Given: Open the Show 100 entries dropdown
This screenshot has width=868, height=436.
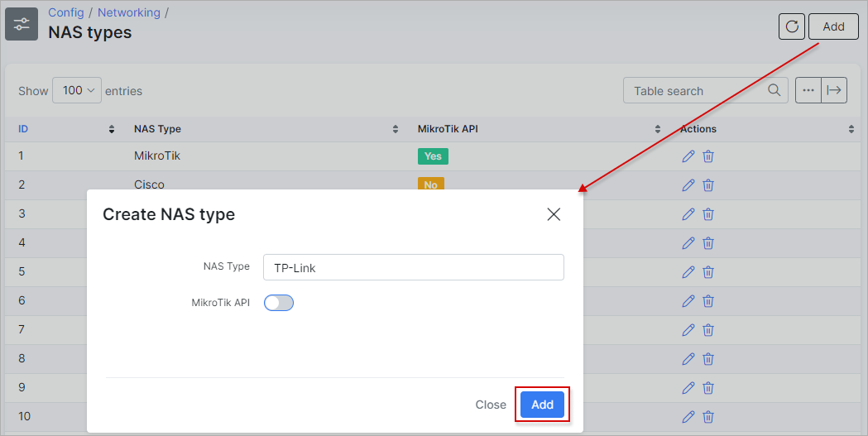Looking at the screenshot, I should pos(77,90).
